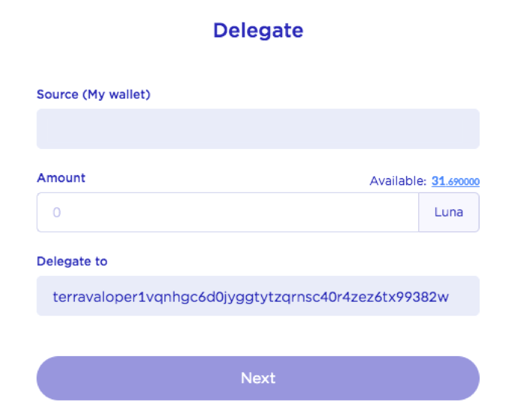Click the placeholder 0 in Amount box
The height and width of the screenshot is (420, 522).
click(57, 212)
